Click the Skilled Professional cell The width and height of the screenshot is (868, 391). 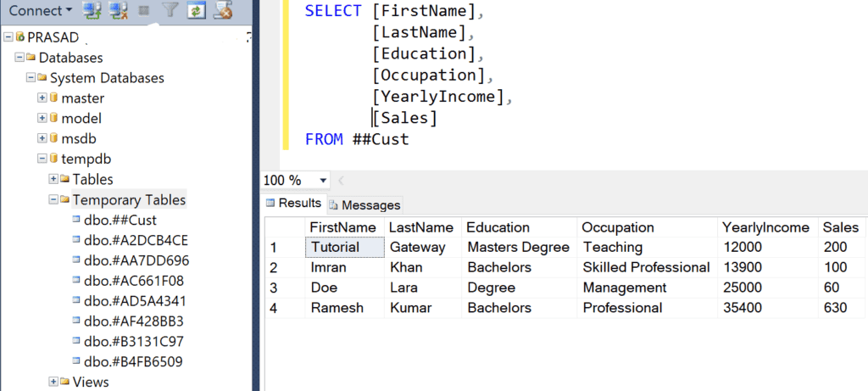(x=646, y=267)
